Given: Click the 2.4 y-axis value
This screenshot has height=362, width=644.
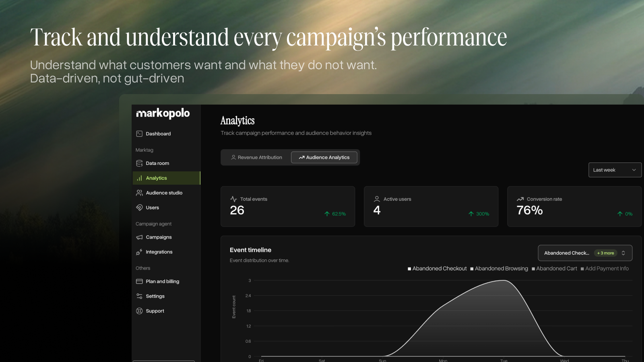Looking at the screenshot, I should tap(248, 296).
